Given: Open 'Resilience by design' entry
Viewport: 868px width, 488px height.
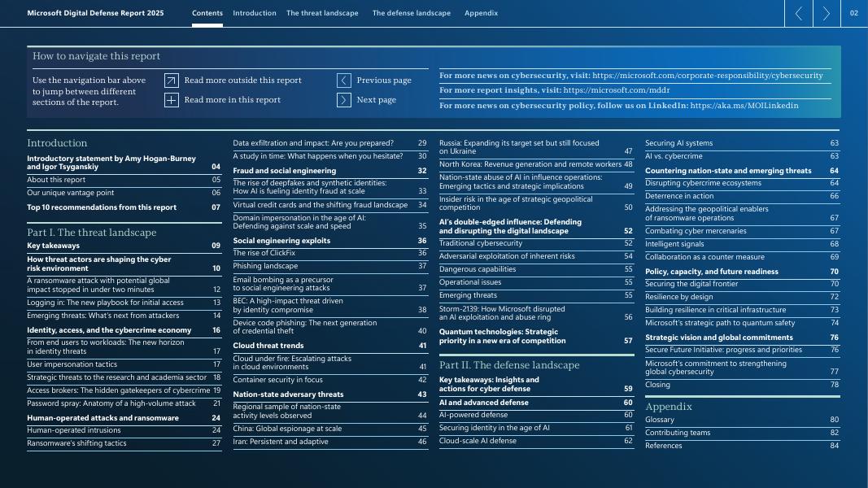Looking at the screenshot, I should pos(742,297).
